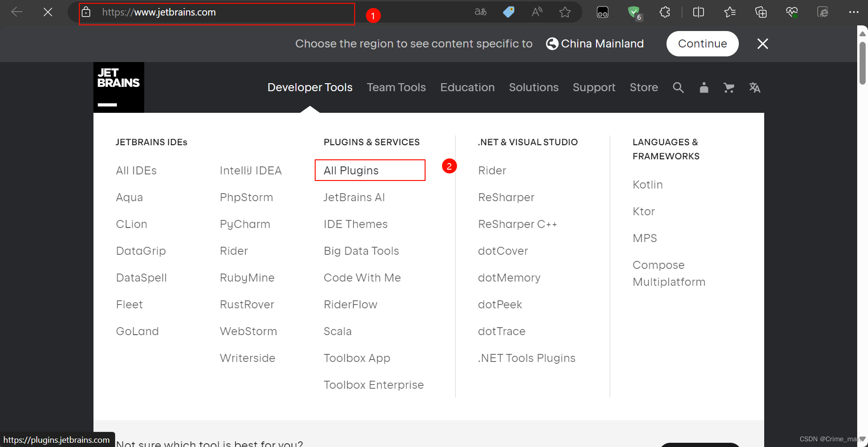Open the JetBrains AI link

pyautogui.click(x=354, y=197)
